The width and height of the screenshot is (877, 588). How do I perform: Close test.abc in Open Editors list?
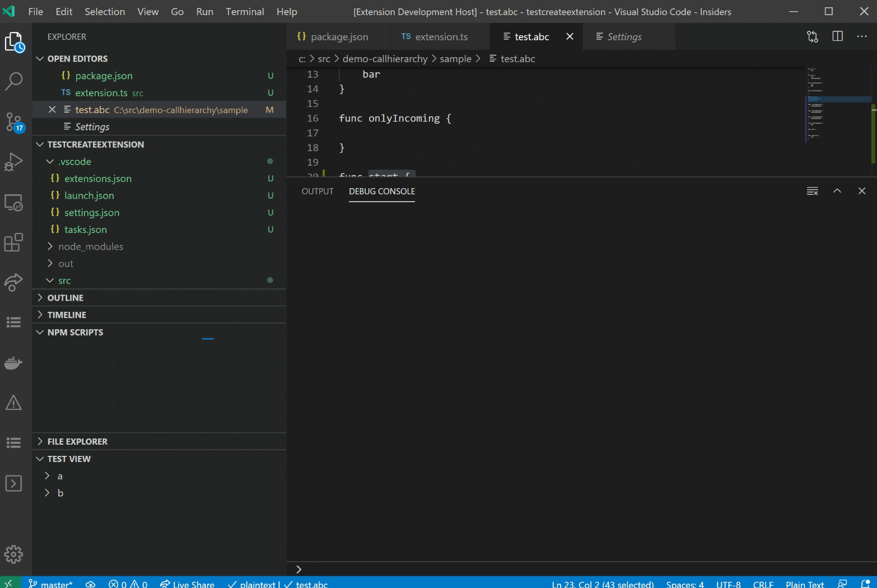point(52,110)
